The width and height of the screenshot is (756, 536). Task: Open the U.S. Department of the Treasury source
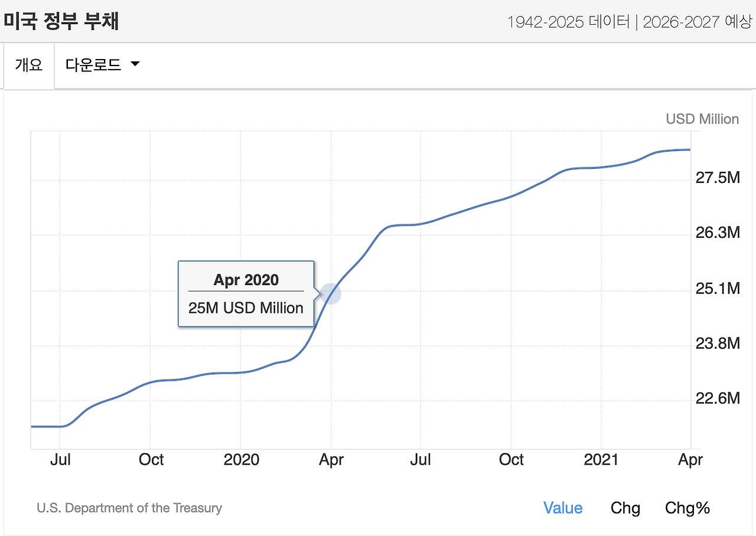[129, 508]
